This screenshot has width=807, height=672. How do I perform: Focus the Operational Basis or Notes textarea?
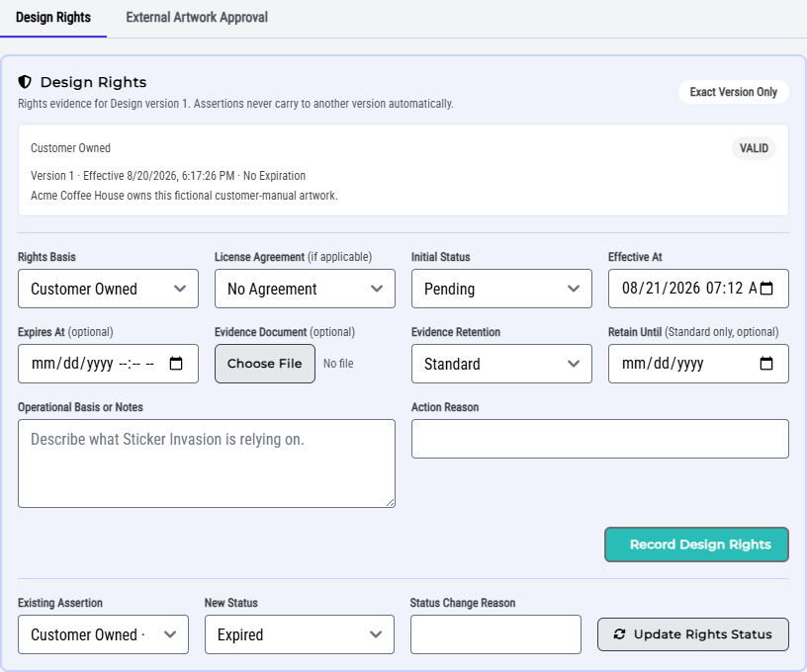tap(207, 463)
